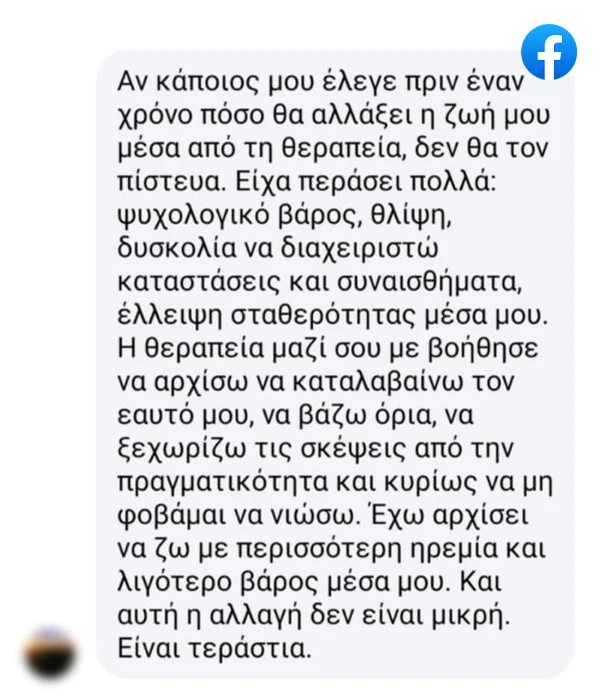Click the line 'μέσα από τη θεραπεία'
The width and height of the screenshot is (600, 700).
pyautogui.click(x=261, y=148)
